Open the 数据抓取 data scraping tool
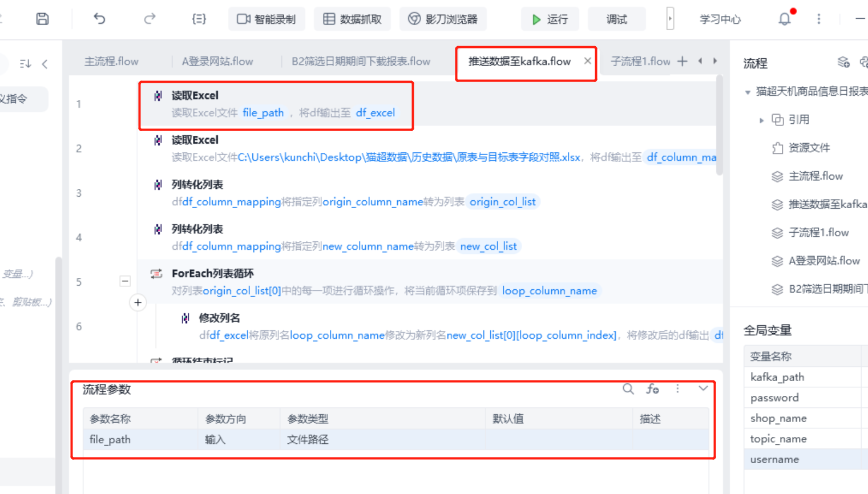This screenshot has height=494, width=868. 353,19
